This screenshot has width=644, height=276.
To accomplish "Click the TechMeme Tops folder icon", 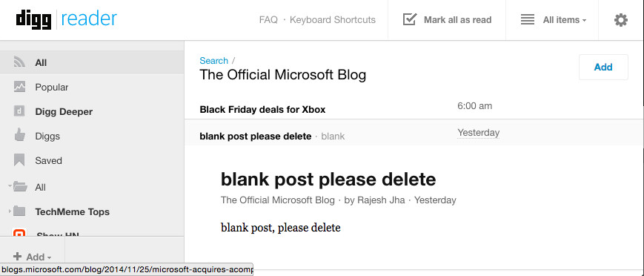I will (x=19, y=211).
